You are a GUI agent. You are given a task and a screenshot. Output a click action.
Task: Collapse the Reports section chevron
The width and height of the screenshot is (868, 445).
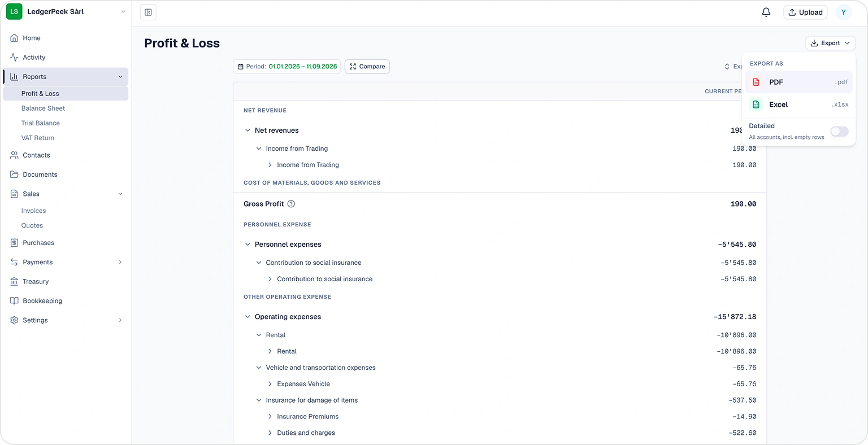coord(120,77)
